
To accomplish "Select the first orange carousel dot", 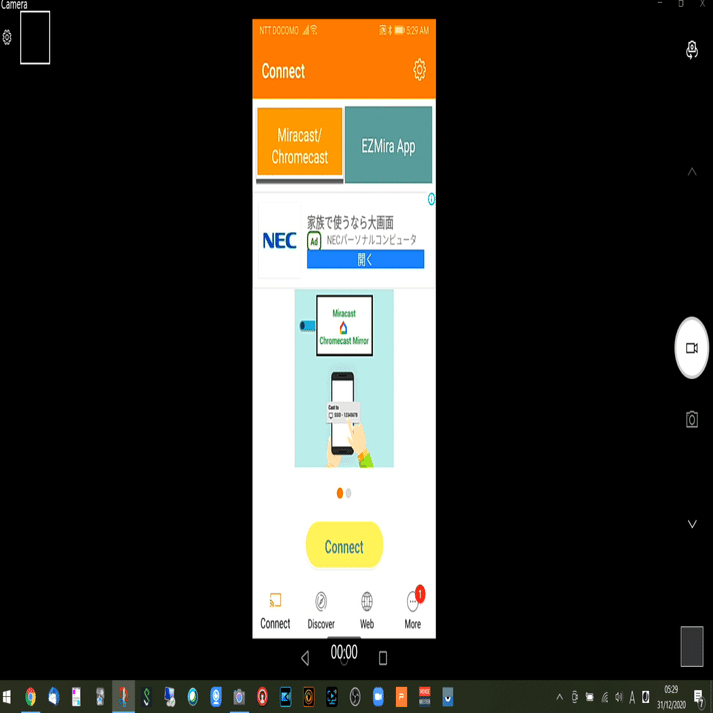I will (340, 493).
